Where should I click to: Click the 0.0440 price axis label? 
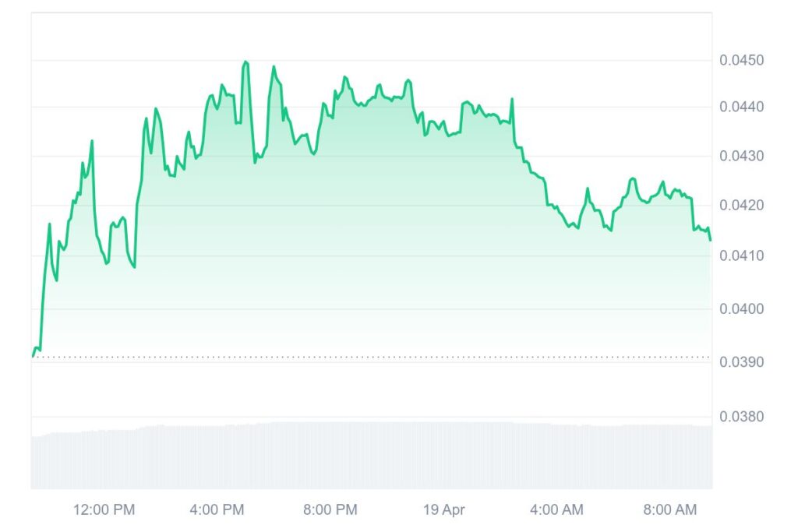(741, 106)
